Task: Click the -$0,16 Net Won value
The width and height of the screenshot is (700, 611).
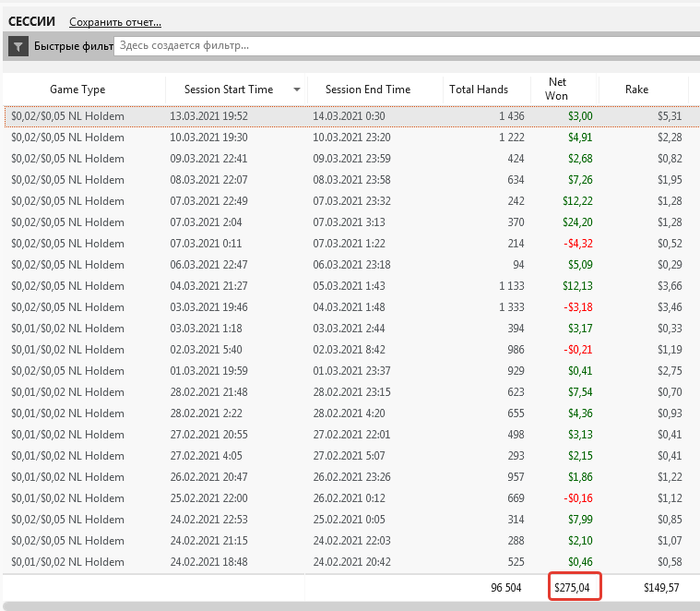Action: [x=578, y=498]
